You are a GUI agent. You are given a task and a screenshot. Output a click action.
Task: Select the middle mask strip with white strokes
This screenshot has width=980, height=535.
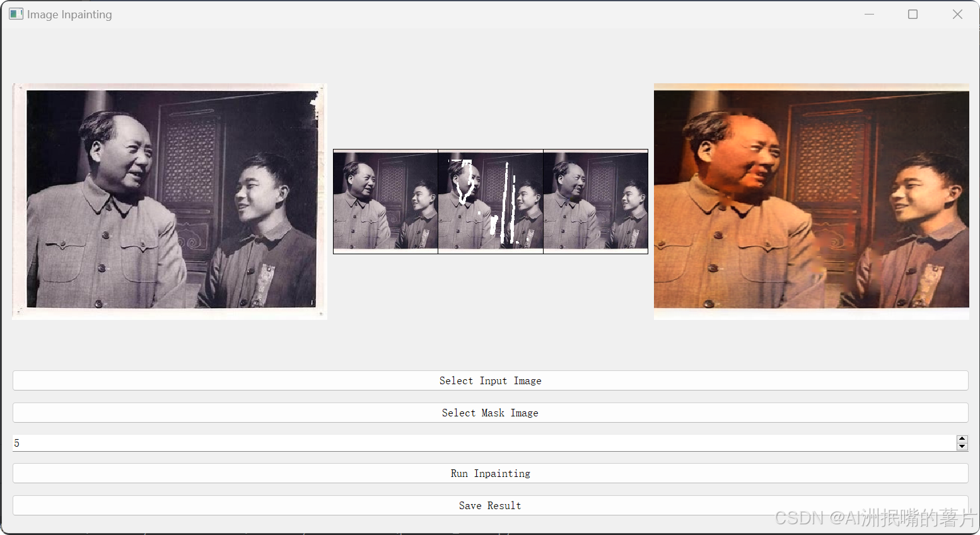point(491,201)
